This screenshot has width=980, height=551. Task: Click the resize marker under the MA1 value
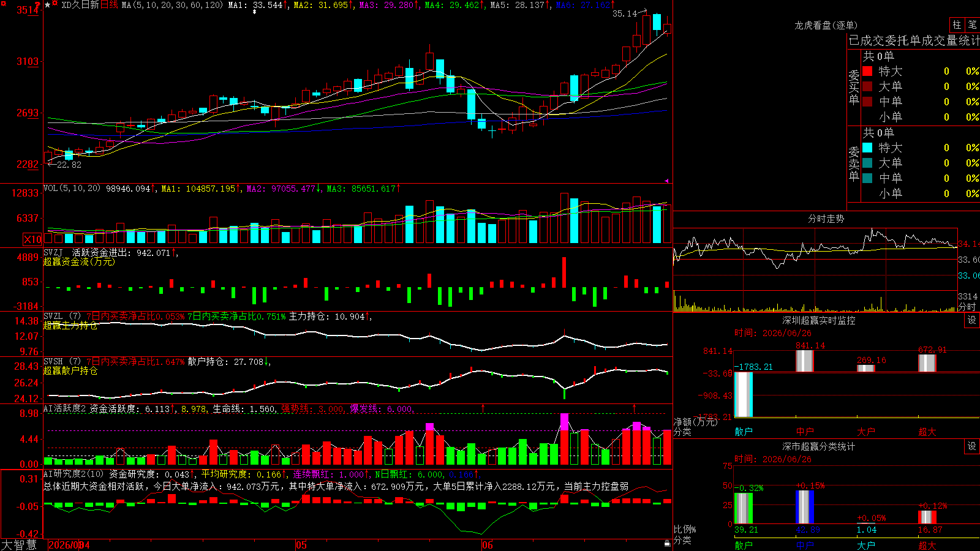pos(255,12)
